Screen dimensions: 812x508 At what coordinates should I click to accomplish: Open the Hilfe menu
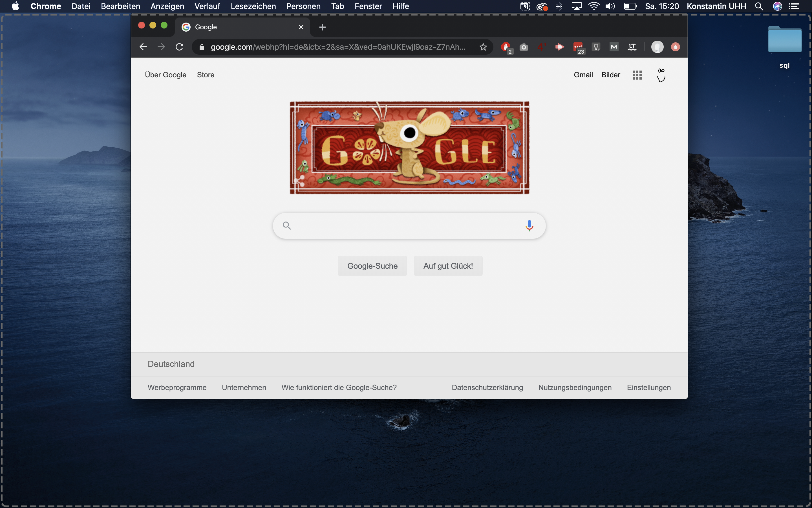point(401,6)
